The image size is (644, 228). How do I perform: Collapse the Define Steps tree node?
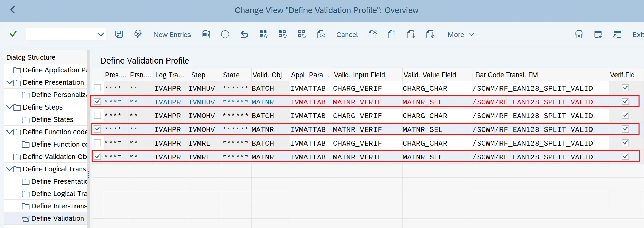[x=9, y=107]
